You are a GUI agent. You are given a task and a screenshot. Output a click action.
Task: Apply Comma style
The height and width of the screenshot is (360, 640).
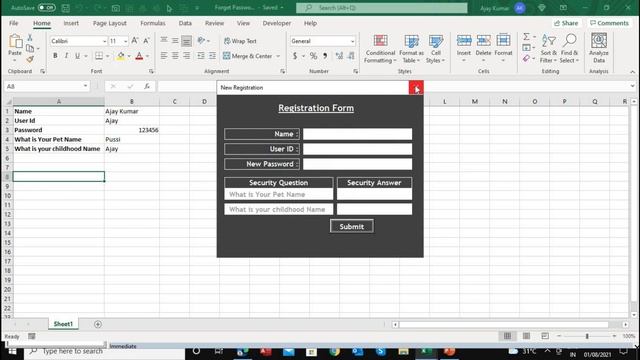tap(325, 56)
